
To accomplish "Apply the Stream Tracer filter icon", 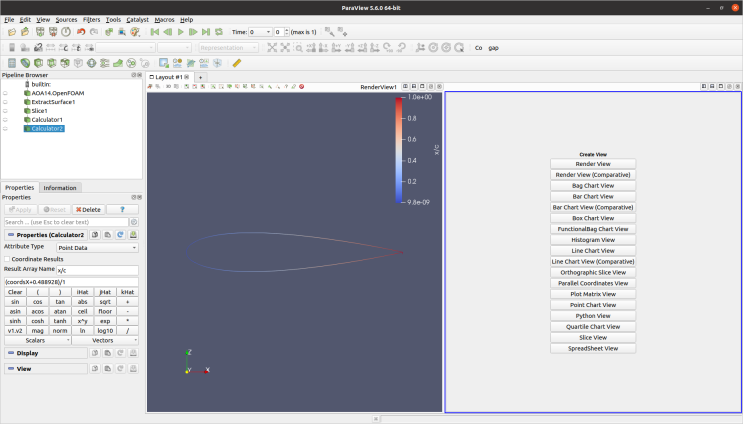I will point(105,63).
